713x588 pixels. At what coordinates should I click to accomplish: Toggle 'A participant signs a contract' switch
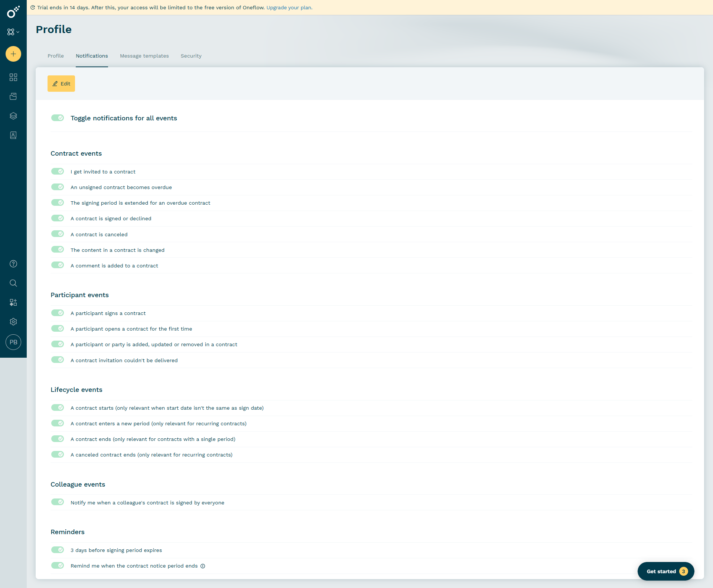coord(58,313)
